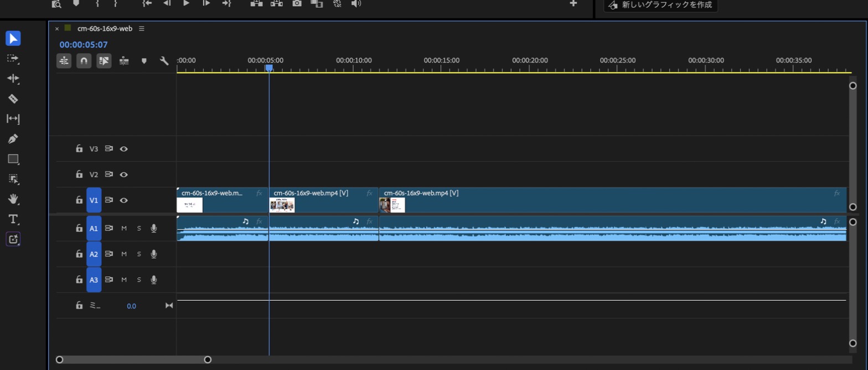Click the play button in monitor transport
Image resolution: width=868 pixels, height=370 pixels.
pos(187,3)
